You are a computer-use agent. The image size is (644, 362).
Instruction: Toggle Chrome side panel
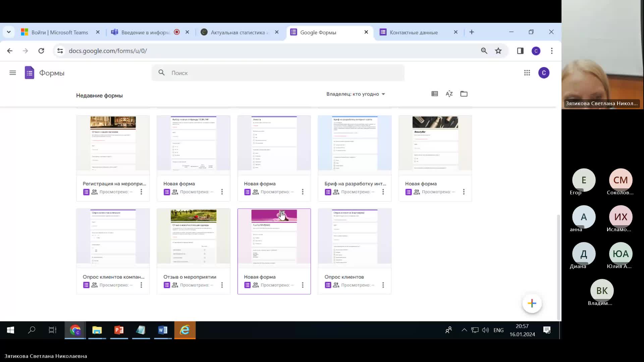coord(520,51)
